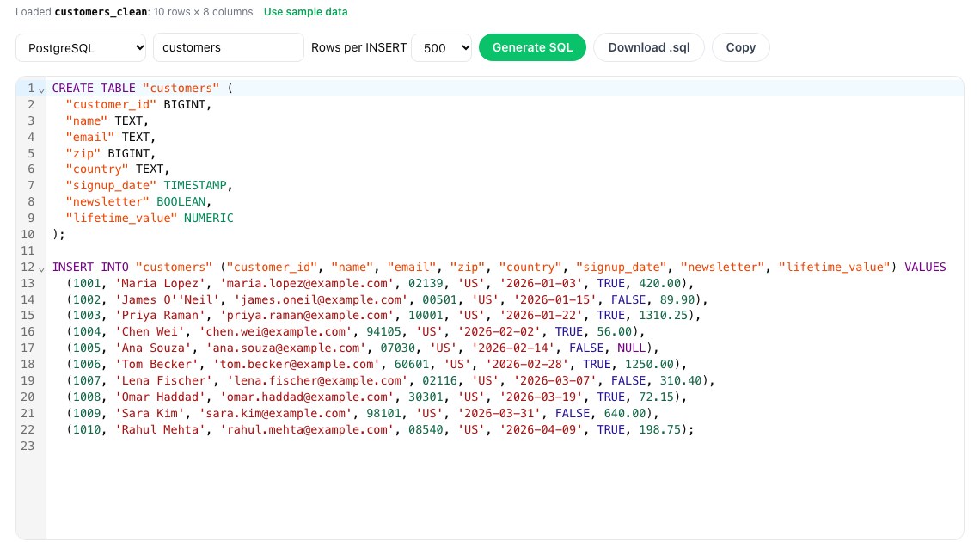Click the Rows per INSERT label
Image resolution: width=980 pixels, height=542 pixels.
click(x=358, y=47)
